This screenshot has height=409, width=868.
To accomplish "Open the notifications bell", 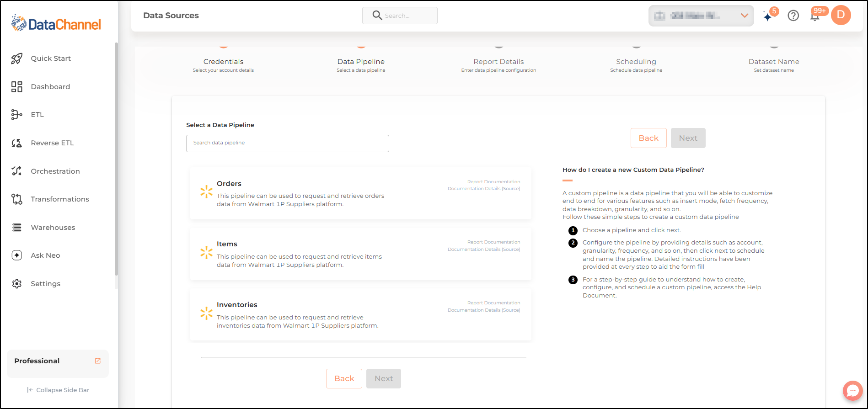I will 815,16.
